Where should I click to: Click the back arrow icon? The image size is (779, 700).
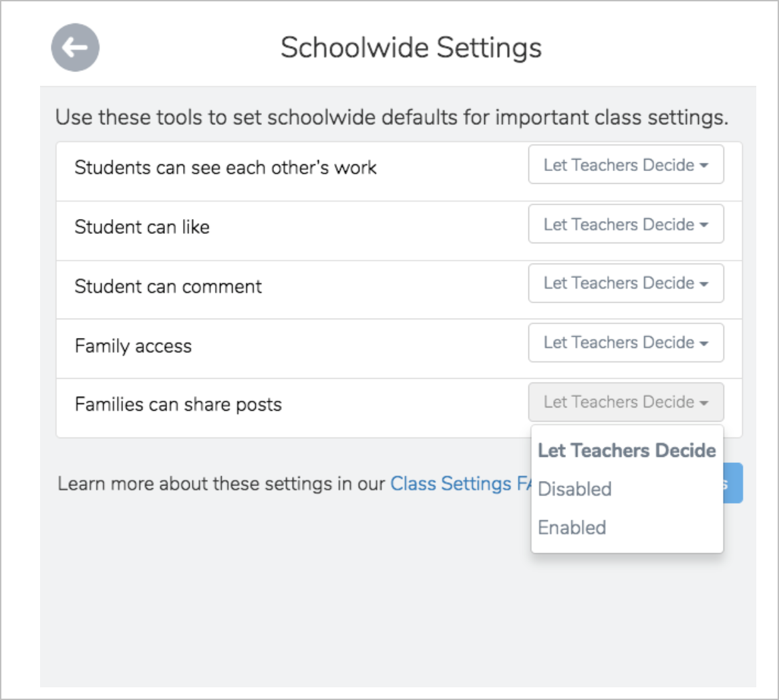point(75,47)
